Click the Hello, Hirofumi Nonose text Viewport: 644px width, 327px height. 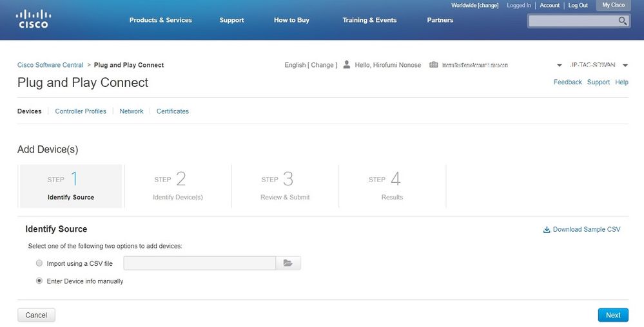(x=387, y=65)
